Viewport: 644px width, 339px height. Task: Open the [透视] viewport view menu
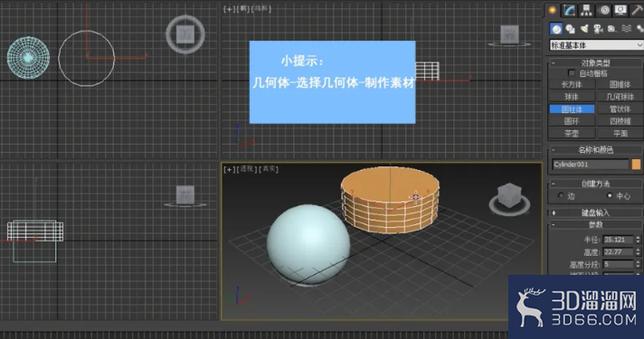(247, 169)
